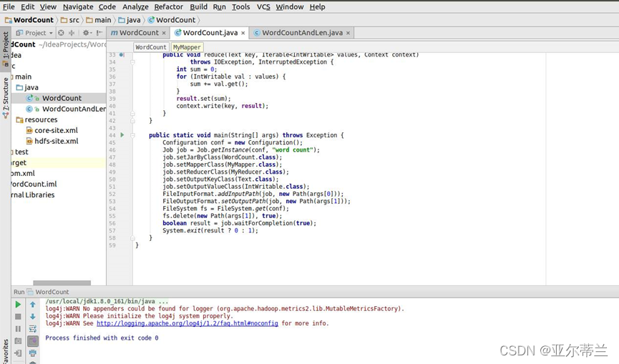This screenshot has width=619, height=364.
Task: Open the Help menu
Action: pyautogui.click(x=318, y=6)
